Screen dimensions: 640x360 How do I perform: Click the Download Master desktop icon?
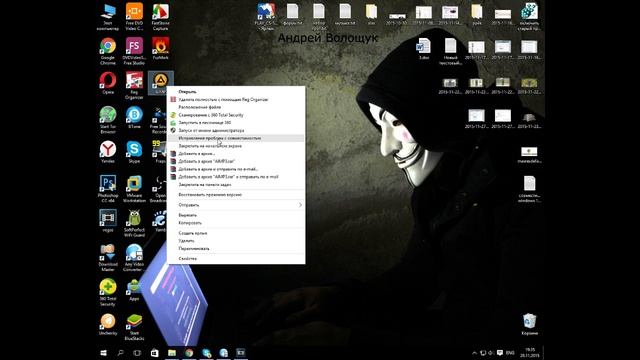pyautogui.click(x=108, y=258)
